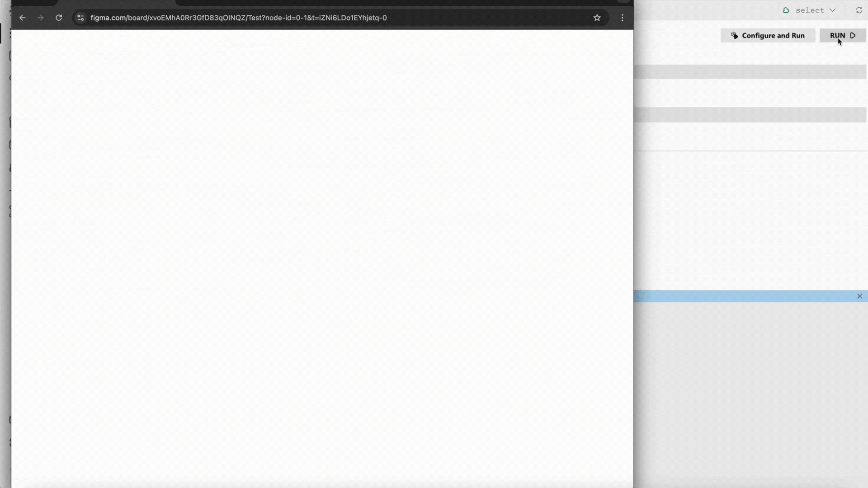
Task: Click the forward navigation arrow icon
Action: click(x=40, y=17)
